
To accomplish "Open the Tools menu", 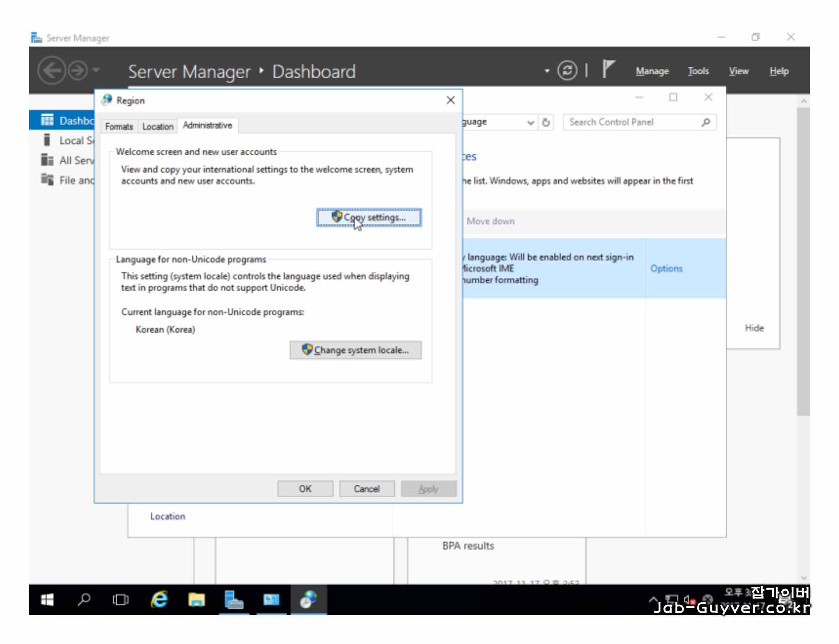I will 698,71.
